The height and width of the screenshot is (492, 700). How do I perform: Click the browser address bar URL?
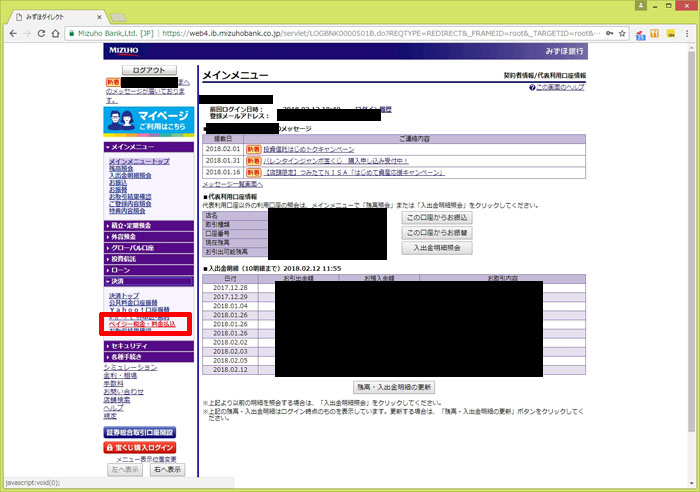click(379, 33)
